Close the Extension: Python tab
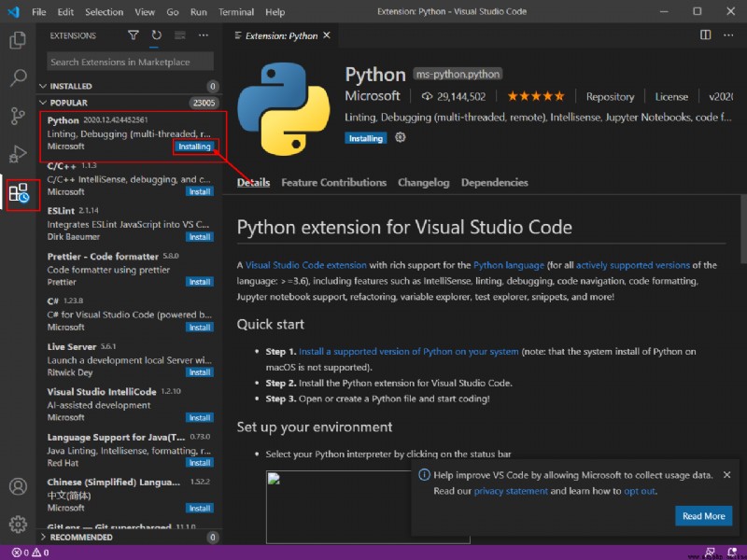 tap(326, 35)
